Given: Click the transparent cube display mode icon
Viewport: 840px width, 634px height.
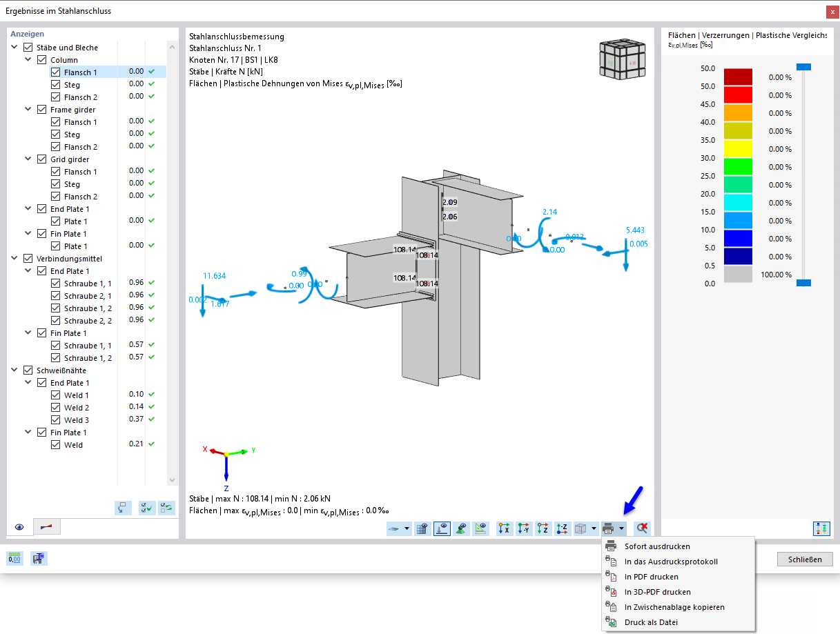Looking at the screenshot, I should [581, 528].
